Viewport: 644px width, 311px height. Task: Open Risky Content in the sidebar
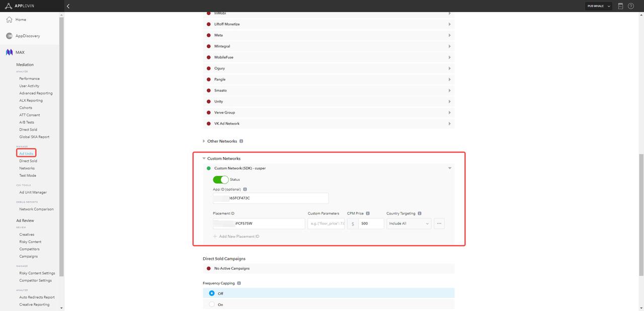tap(30, 242)
